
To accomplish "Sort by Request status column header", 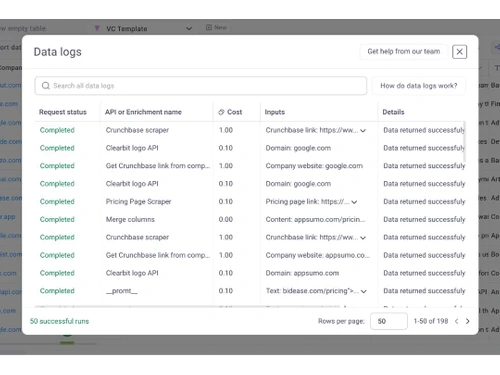I will (63, 112).
